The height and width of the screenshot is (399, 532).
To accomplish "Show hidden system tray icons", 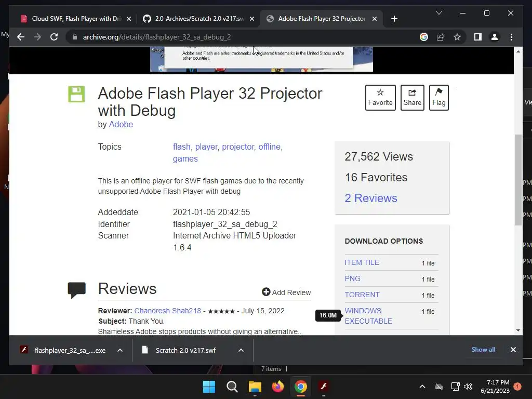I will [422, 387].
